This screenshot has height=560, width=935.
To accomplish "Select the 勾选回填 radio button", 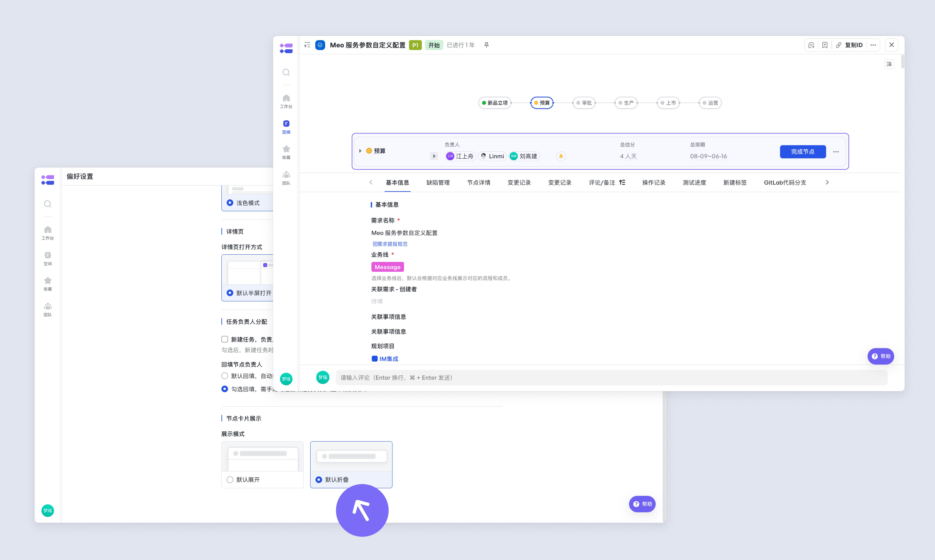I will click(x=225, y=389).
